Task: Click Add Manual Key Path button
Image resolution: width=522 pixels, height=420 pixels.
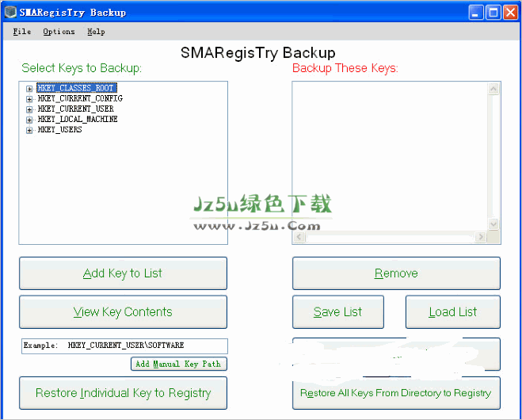Action: click(179, 364)
